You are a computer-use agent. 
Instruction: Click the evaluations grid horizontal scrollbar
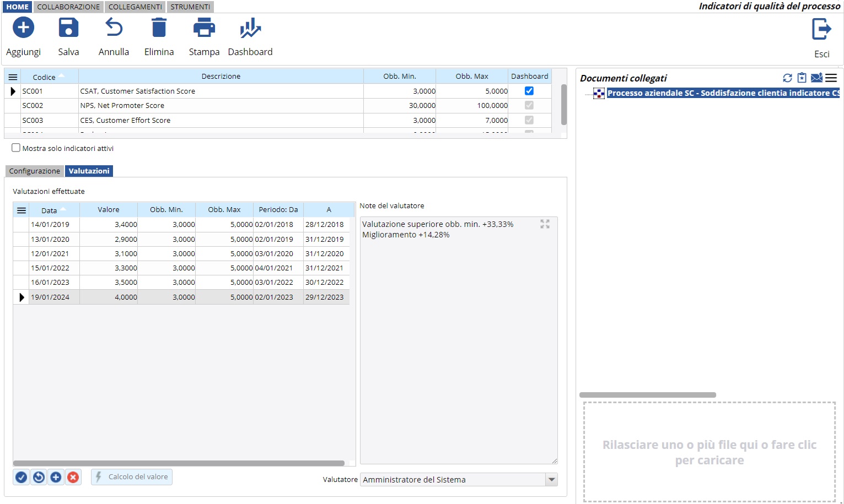pyautogui.click(x=179, y=463)
